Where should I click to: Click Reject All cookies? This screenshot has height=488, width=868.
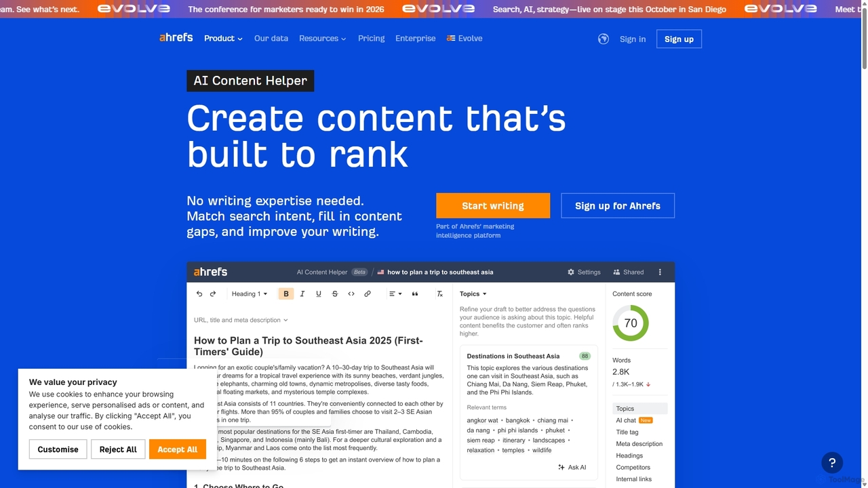pyautogui.click(x=118, y=449)
